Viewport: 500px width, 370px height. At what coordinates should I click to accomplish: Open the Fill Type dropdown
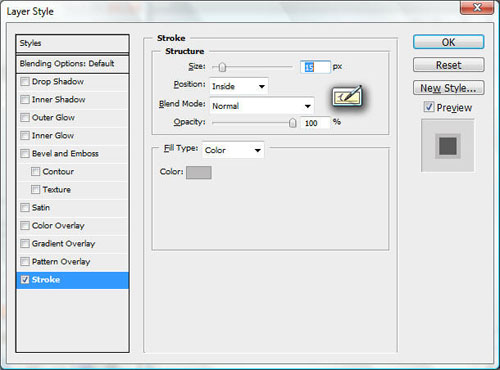point(233,150)
